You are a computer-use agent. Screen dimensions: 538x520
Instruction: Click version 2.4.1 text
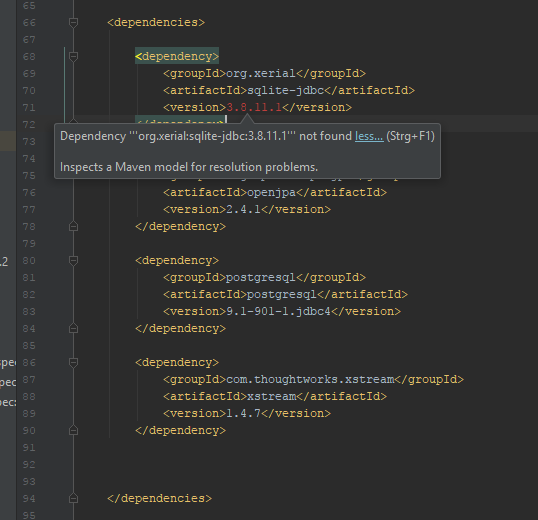pyautogui.click(x=244, y=209)
